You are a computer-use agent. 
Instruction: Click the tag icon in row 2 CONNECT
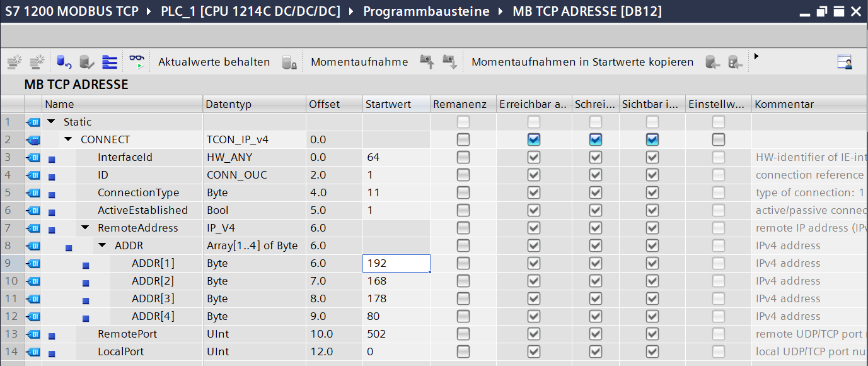coord(33,139)
